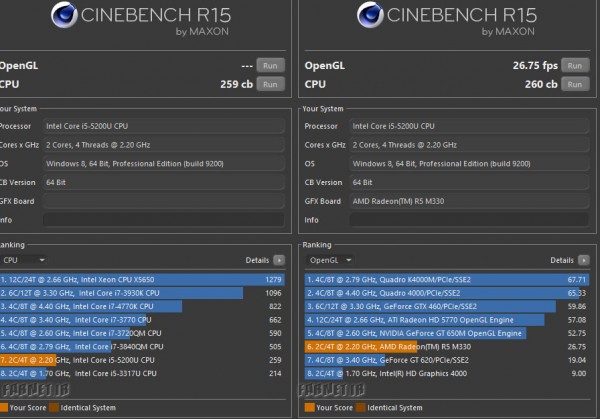Click the 259 cb CPU score
This screenshot has height=419, width=600.
[236, 84]
